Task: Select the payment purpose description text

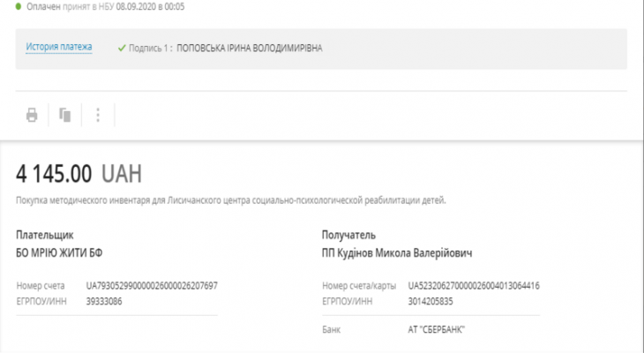Action: (231, 200)
